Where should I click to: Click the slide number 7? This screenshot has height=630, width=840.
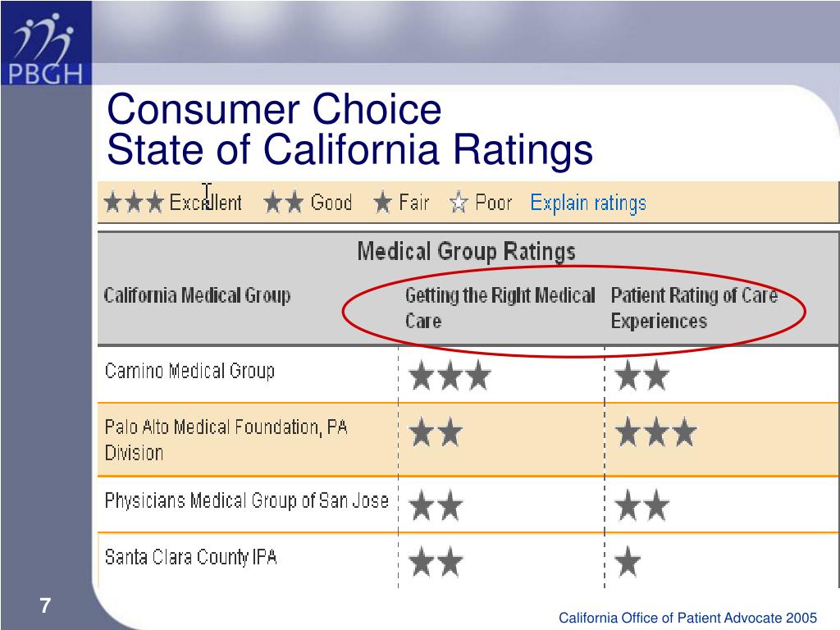point(46,606)
